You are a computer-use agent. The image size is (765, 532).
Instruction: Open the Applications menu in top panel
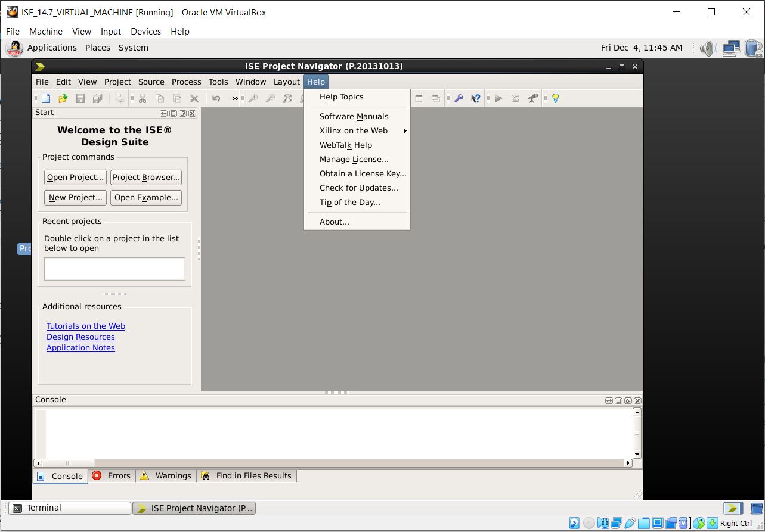pyautogui.click(x=52, y=48)
